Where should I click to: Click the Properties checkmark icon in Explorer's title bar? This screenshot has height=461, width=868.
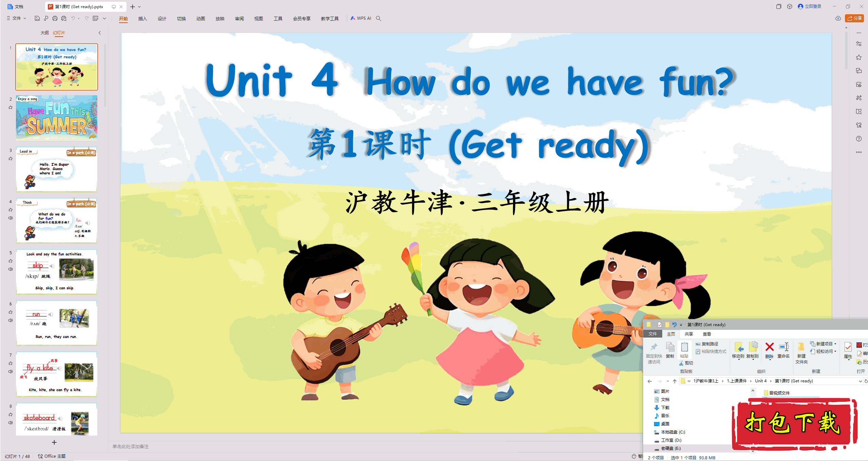point(660,325)
